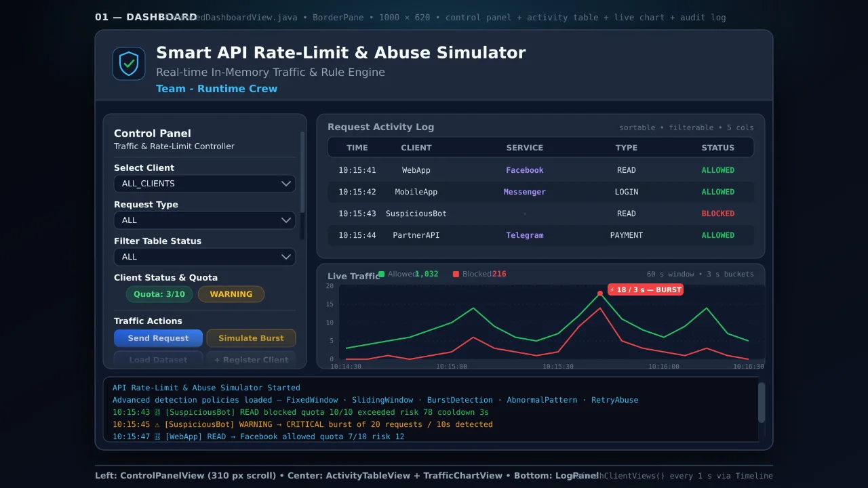Click the WARNING → CRITICAL burst log line

pyautogui.click(x=302, y=424)
